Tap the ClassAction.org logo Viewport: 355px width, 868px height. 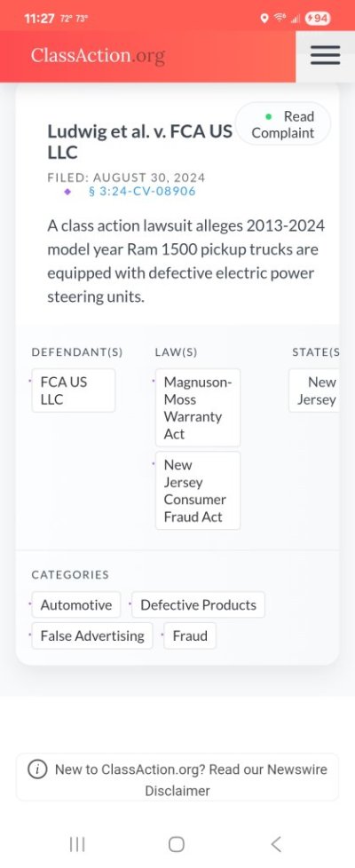click(98, 55)
